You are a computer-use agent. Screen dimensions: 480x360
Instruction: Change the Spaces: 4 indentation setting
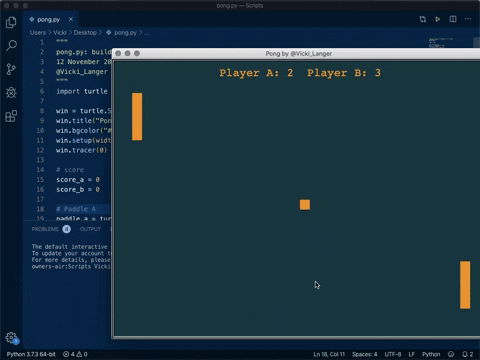tap(364, 354)
